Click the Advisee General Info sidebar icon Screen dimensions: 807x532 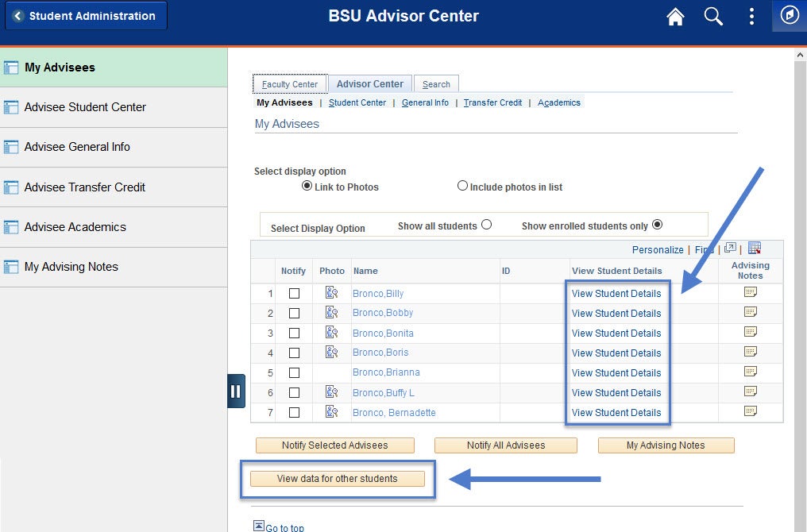11,147
